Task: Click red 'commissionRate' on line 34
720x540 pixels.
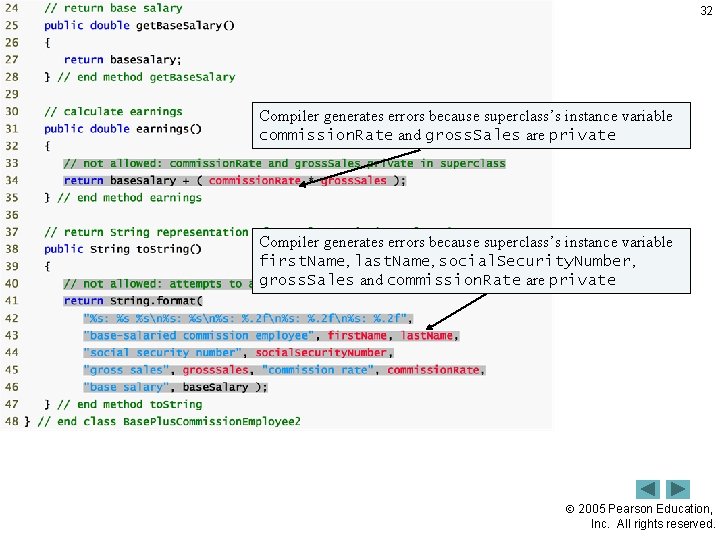Action: [x=254, y=180]
